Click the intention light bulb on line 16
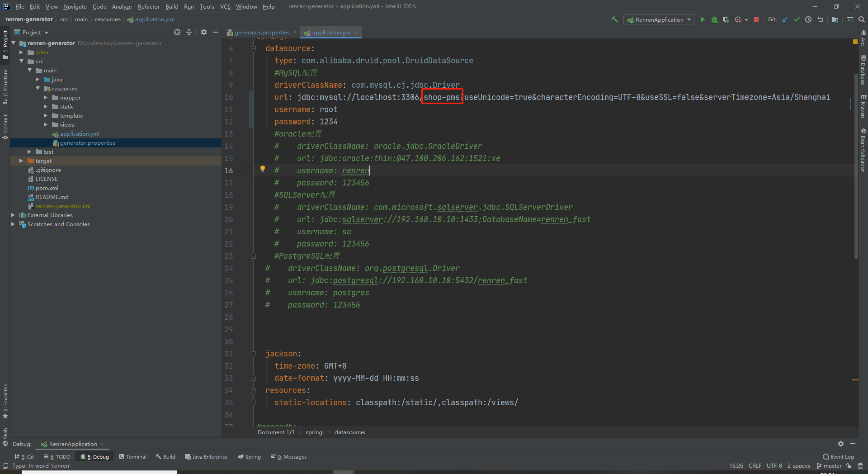The image size is (868, 474). [263, 169]
